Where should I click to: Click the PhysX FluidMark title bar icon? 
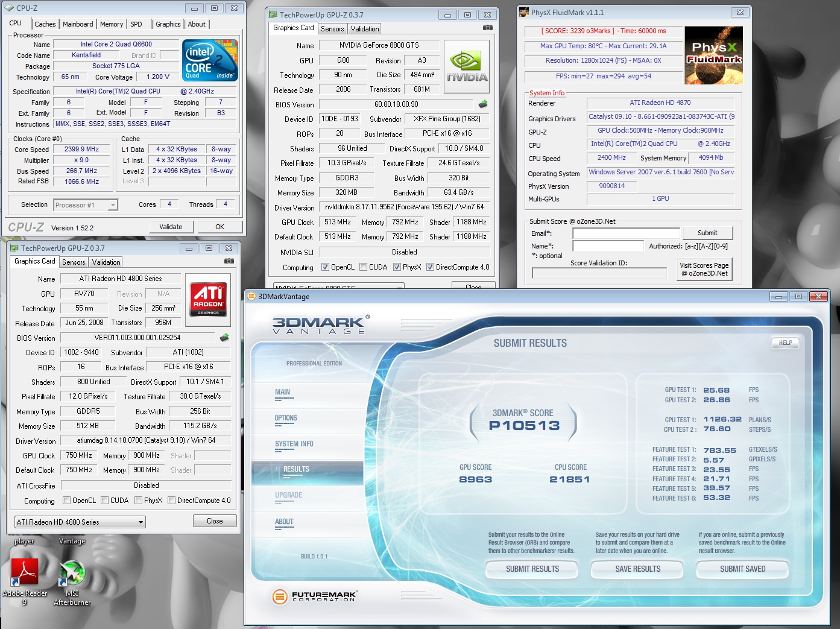tap(525, 12)
